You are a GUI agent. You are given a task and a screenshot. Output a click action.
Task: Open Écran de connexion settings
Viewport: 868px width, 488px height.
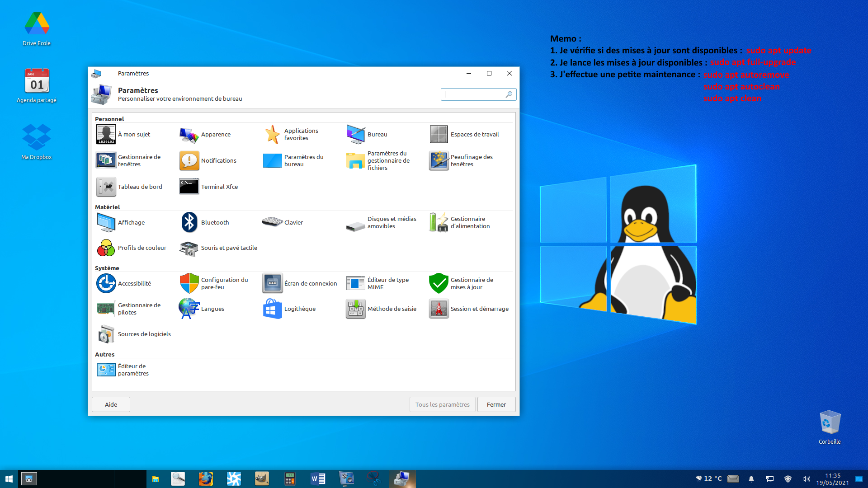[x=300, y=283]
